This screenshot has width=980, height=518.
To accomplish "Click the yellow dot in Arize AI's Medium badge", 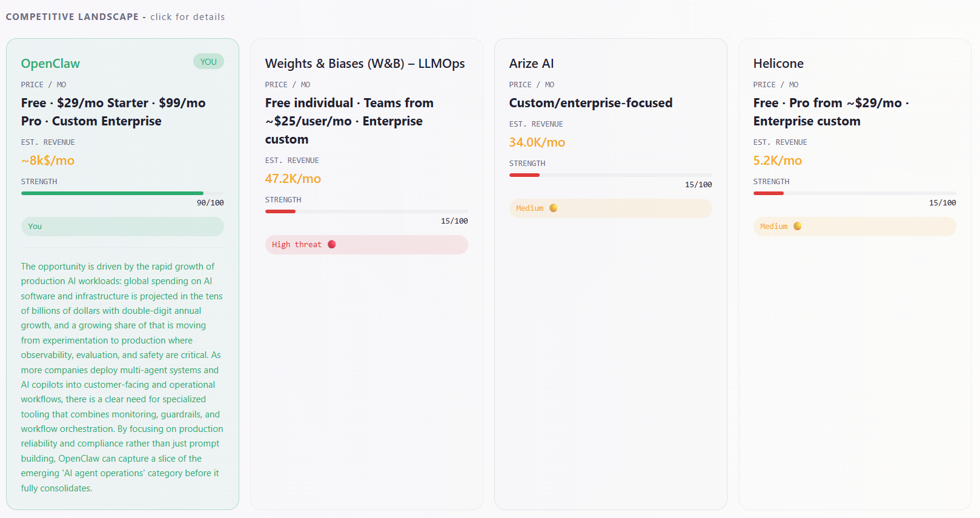I will tap(553, 208).
